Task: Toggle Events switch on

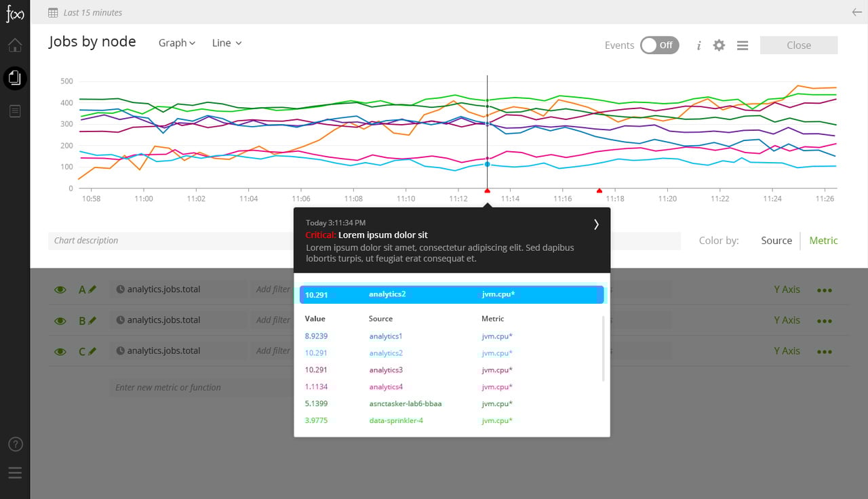Action: pos(659,45)
